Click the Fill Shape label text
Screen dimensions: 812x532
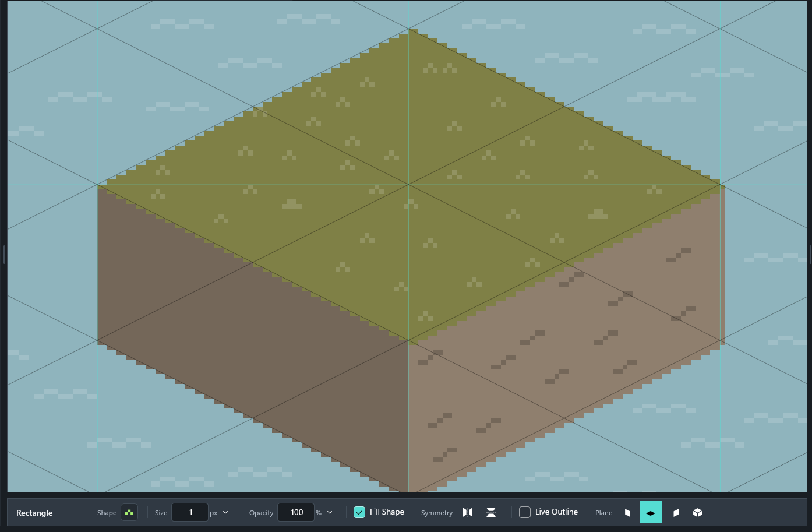tap(387, 512)
